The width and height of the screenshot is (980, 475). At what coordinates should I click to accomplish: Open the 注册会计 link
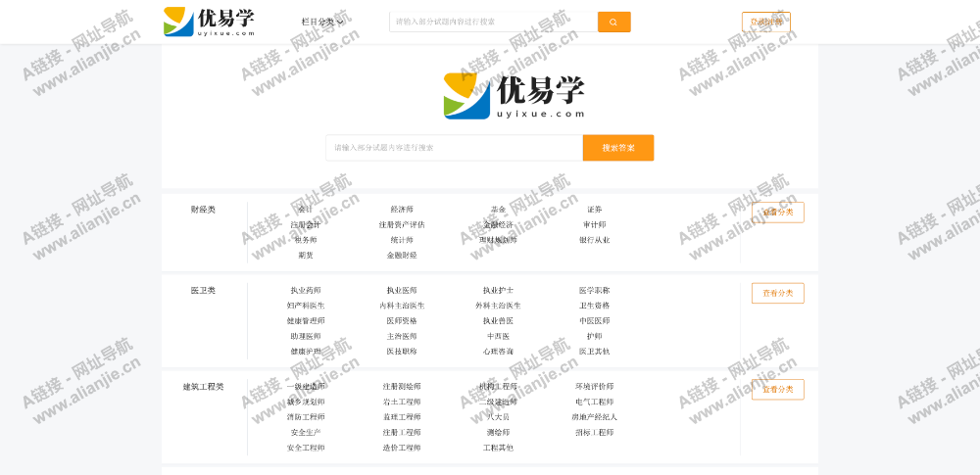(306, 224)
